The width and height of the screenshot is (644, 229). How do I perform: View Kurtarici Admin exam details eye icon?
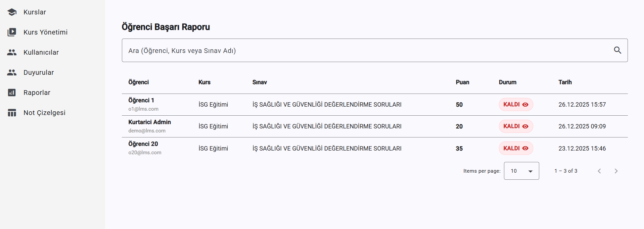coord(525,126)
